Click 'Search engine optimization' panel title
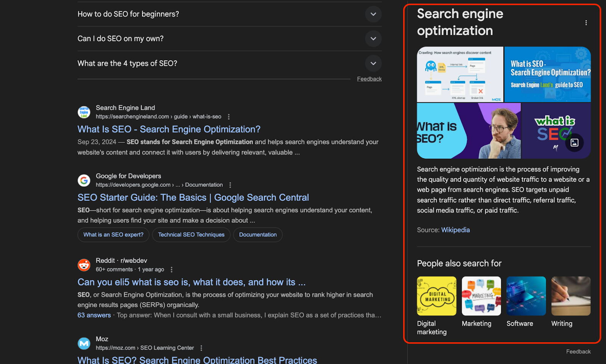The width and height of the screenshot is (606, 364). coord(460,22)
